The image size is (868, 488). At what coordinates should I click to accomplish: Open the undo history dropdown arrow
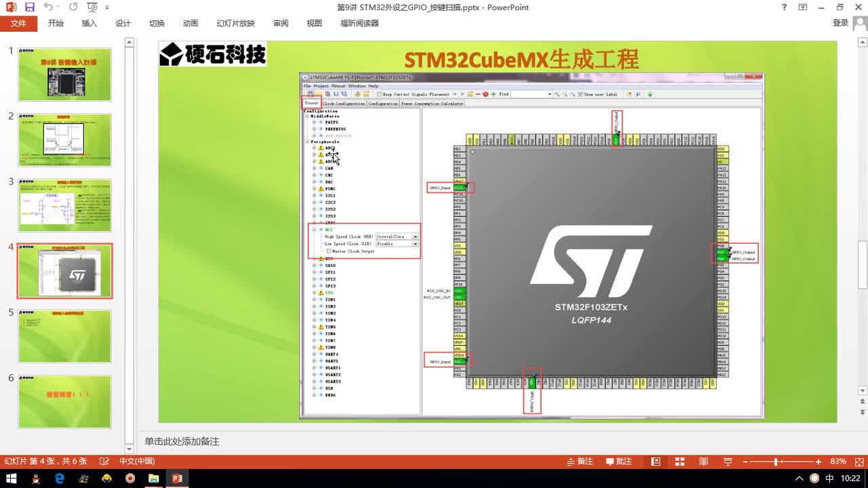pyautogui.click(x=58, y=7)
